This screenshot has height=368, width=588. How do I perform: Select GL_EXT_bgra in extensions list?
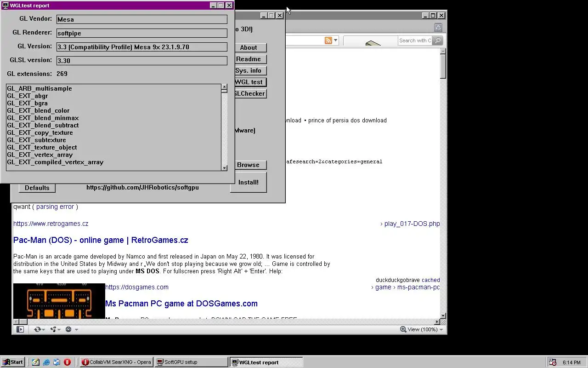pyautogui.click(x=114, y=103)
